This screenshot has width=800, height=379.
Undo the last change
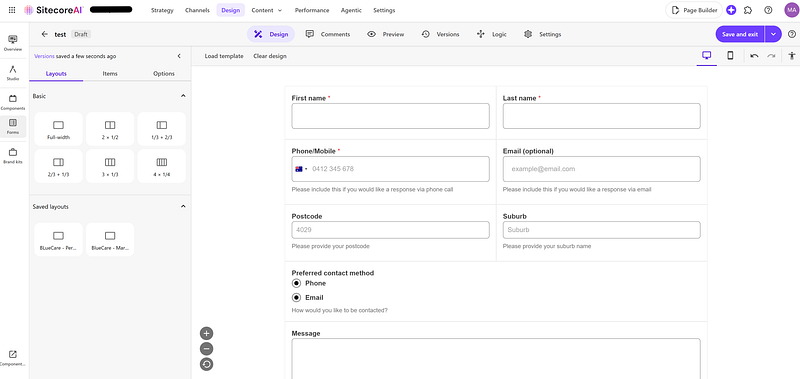pos(754,56)
